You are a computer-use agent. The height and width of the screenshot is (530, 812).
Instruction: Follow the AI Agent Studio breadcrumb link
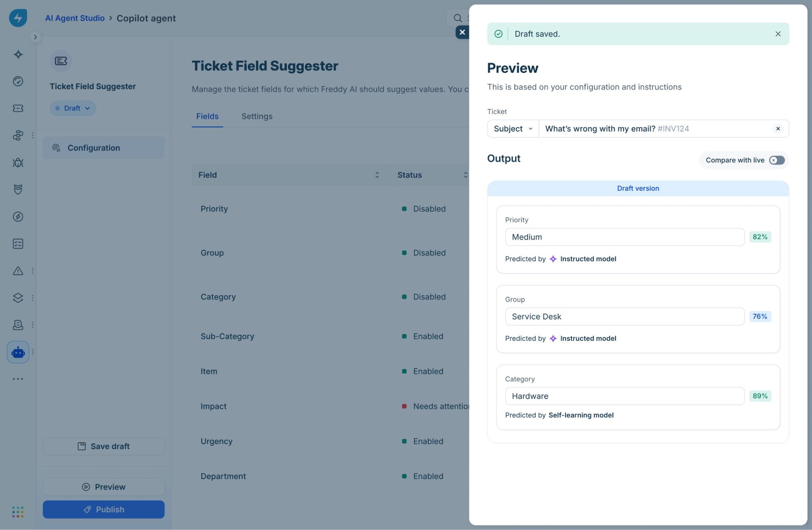point(75,18)
